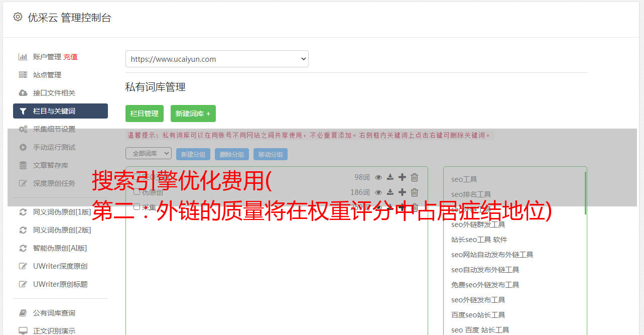The image size is (644, 335).
Task: Click the monitor icon for 正文识别演示
Action: [x=23, y=331]
